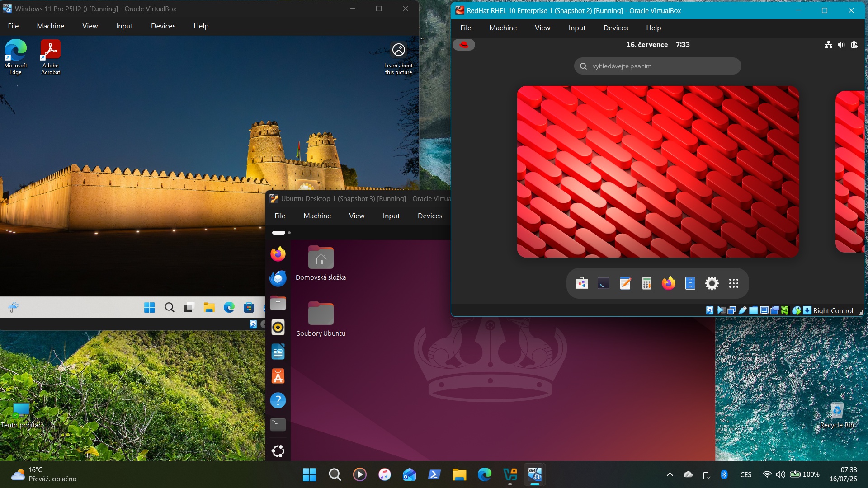Open Help in the Ubuntu dock

[278, 400]
